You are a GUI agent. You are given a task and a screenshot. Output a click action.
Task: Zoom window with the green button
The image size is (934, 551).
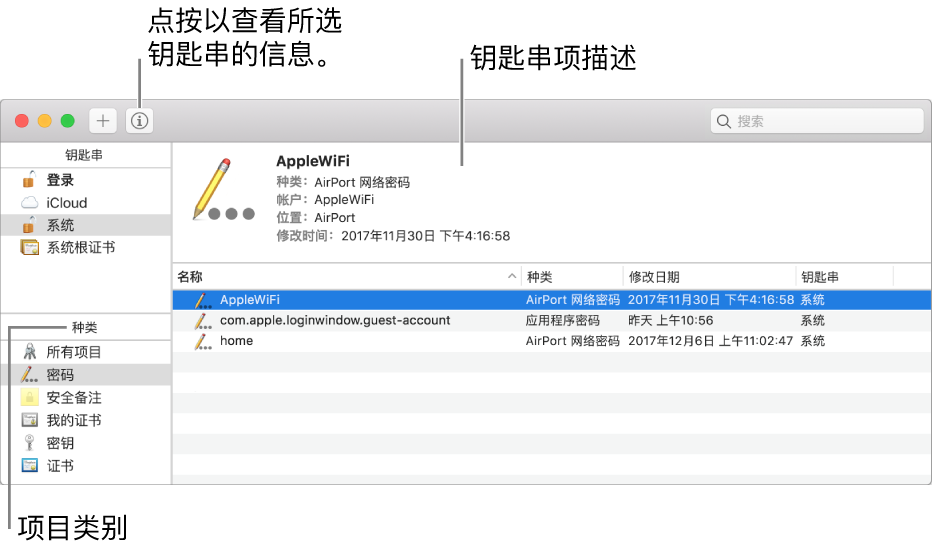point(68,121)
